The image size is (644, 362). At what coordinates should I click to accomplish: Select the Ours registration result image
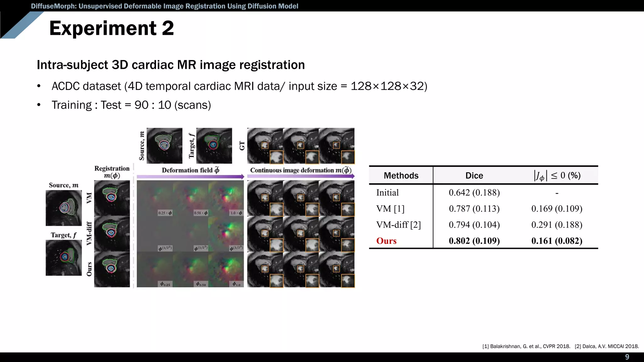[x=112, y=269]
